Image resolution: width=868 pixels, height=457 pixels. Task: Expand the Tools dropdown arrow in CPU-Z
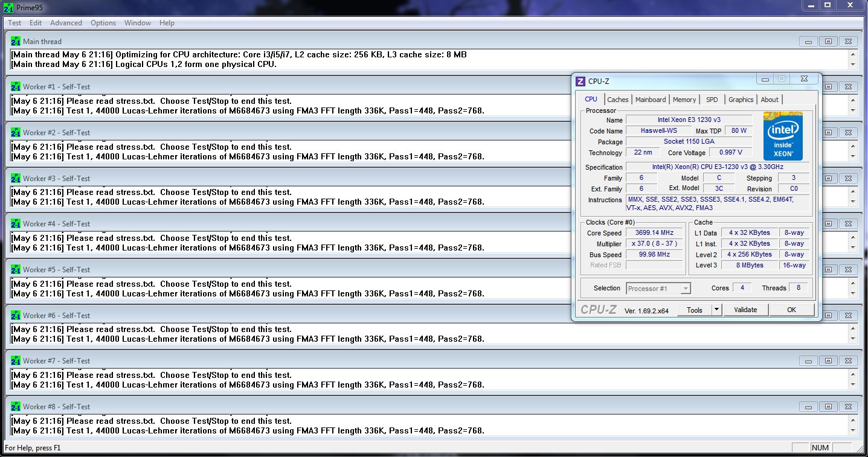(716, 310)
